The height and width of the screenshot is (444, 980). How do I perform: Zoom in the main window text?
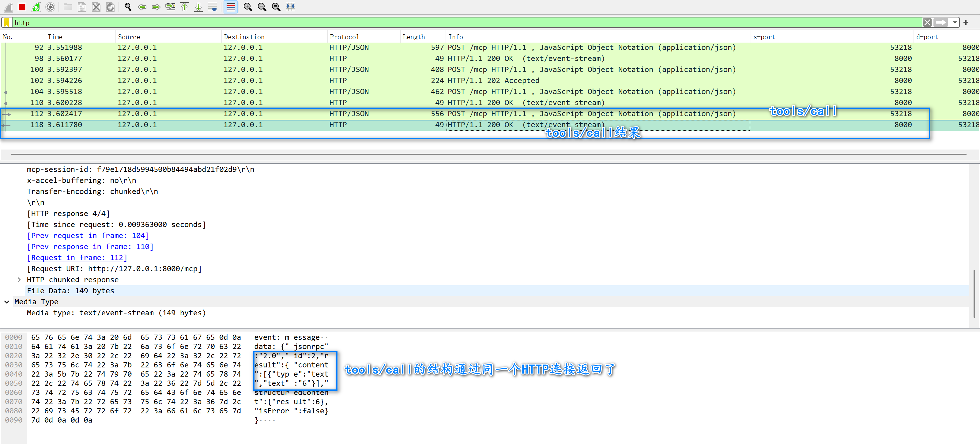pos(248,7)
